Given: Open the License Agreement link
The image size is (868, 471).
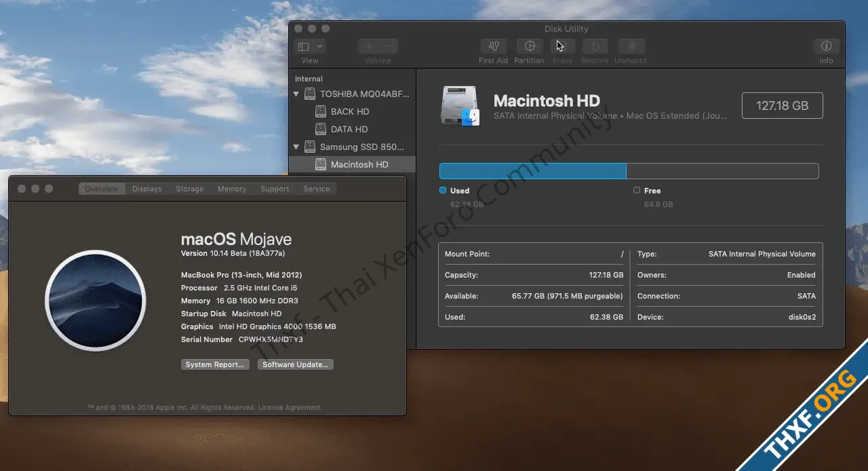Looking at the screenshot, I should click(x=290, y=407).
